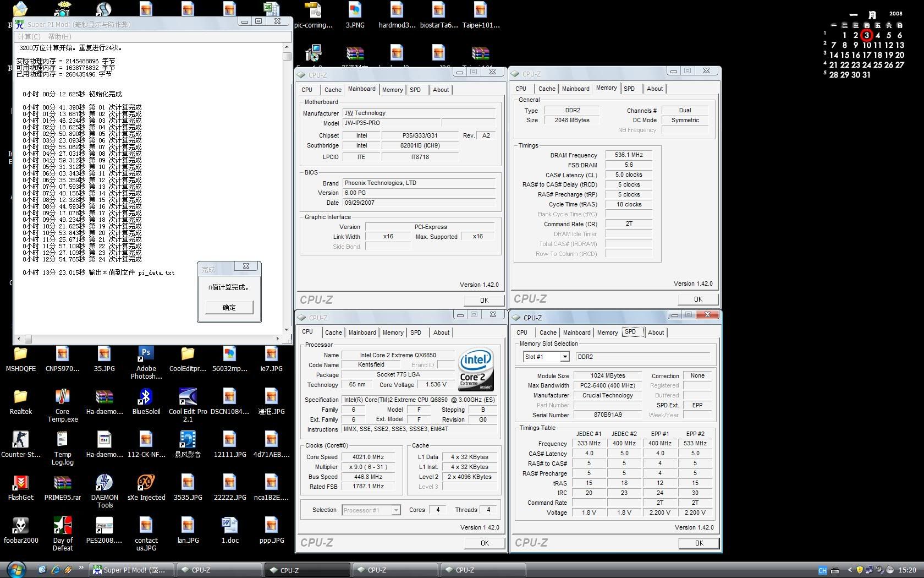The image size is (924, 578).
Task: Click the taskbar clock showing 15:20
Action: pos(907,570)
